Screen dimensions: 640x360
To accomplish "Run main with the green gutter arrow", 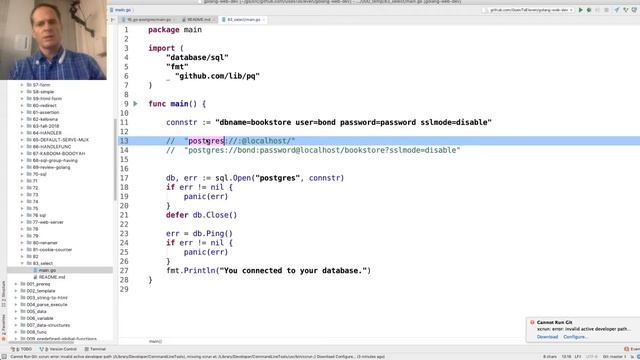I will 136,104.
